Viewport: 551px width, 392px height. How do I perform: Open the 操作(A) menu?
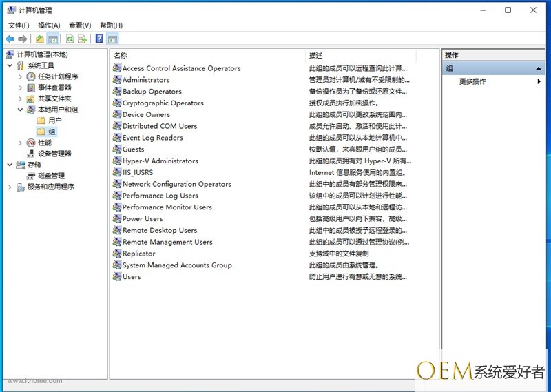pyautogui.click(x=49, y=25)
